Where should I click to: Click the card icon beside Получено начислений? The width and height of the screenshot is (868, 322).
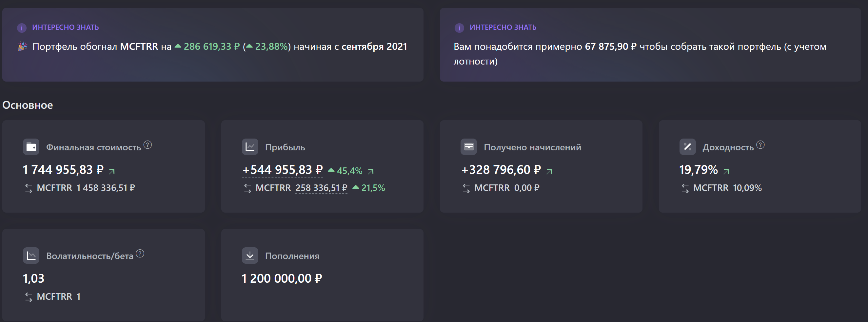click(468, 147)
